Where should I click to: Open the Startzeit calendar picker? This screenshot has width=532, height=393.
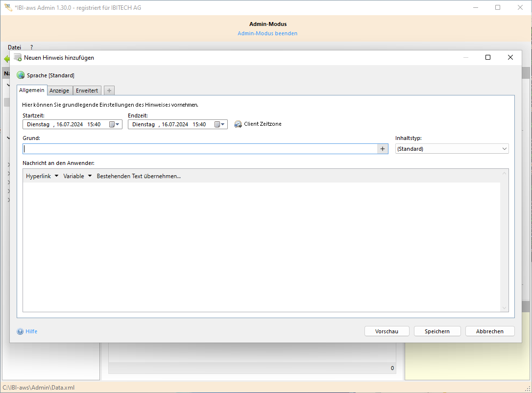click(114, 124)
